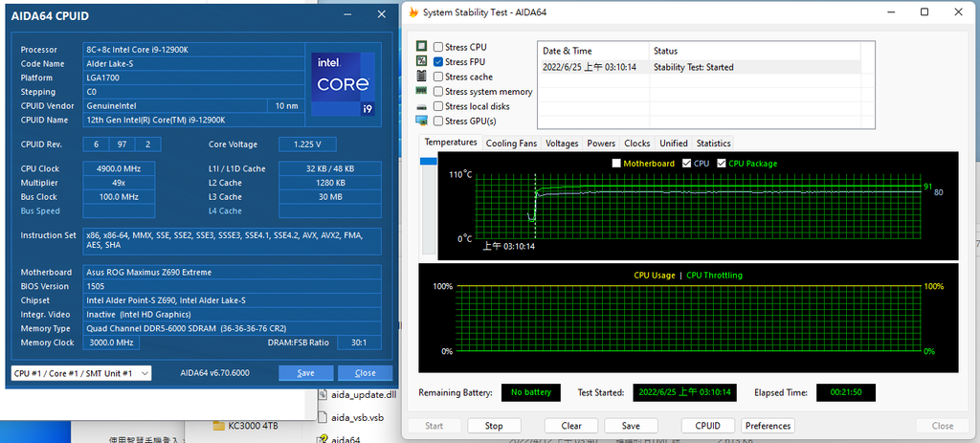Image resolution: width=980 pixels, height=443 pixels.
Task: Enable Stress local disks checkbox
Action: [438, 106]
